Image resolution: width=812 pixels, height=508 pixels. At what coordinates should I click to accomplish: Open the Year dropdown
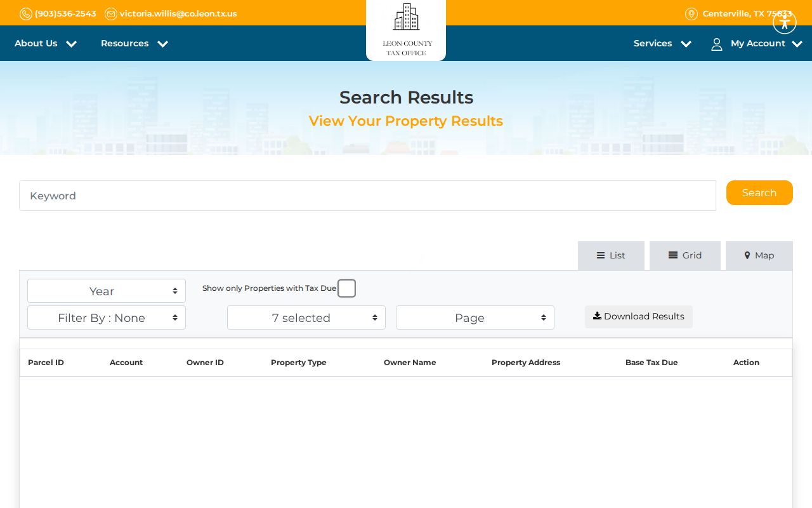107,291
